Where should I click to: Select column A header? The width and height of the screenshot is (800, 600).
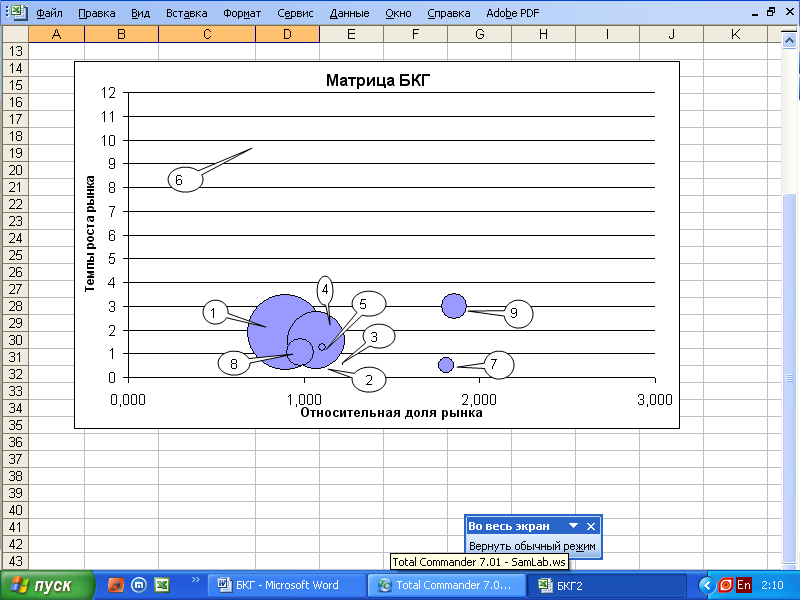click(x=57, y=34)
